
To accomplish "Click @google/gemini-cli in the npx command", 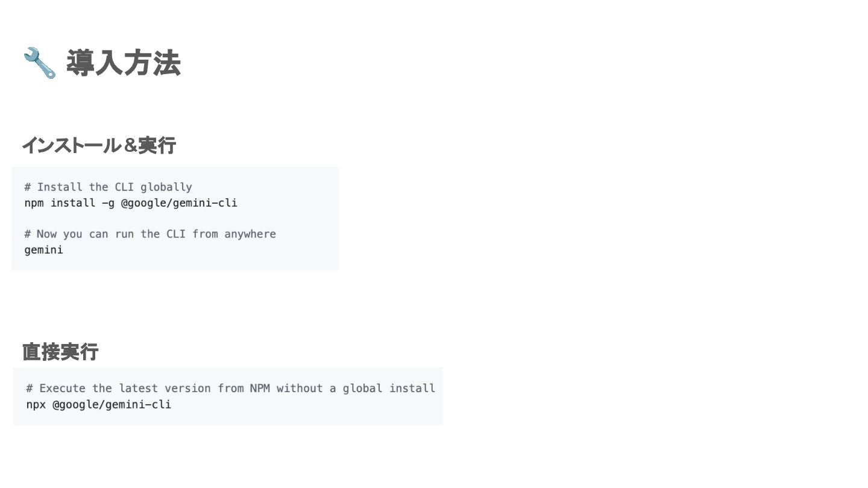I will click(x=112, y=404).
